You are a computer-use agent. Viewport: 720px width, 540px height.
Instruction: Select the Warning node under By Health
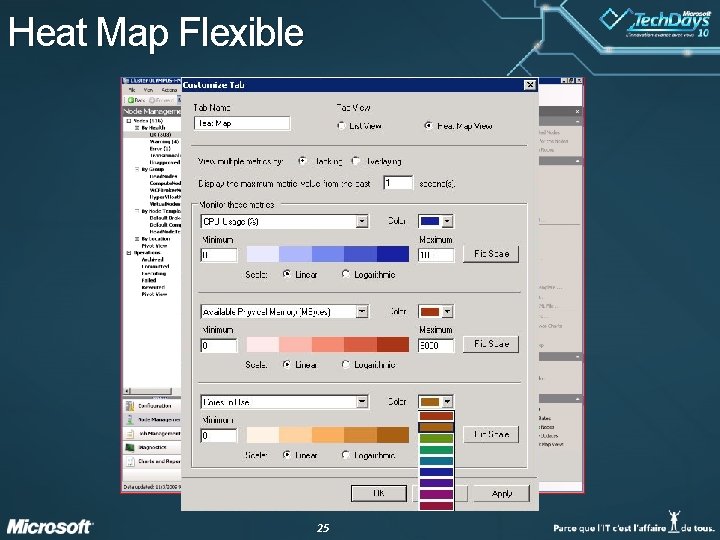coord(164,142)
